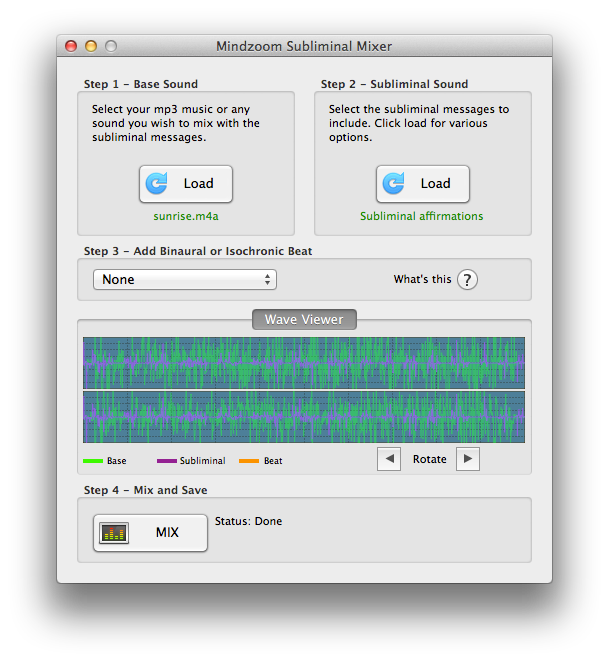The image size is (609, 662).
Task: Click the upper waveform channel display
Action: click(x=304, y=362)
